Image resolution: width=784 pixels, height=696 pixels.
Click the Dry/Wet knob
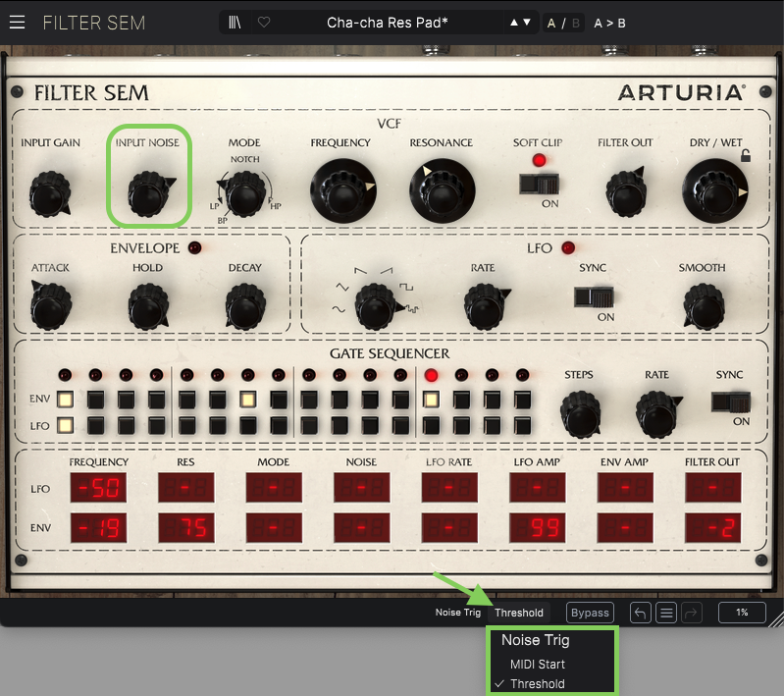715,190
